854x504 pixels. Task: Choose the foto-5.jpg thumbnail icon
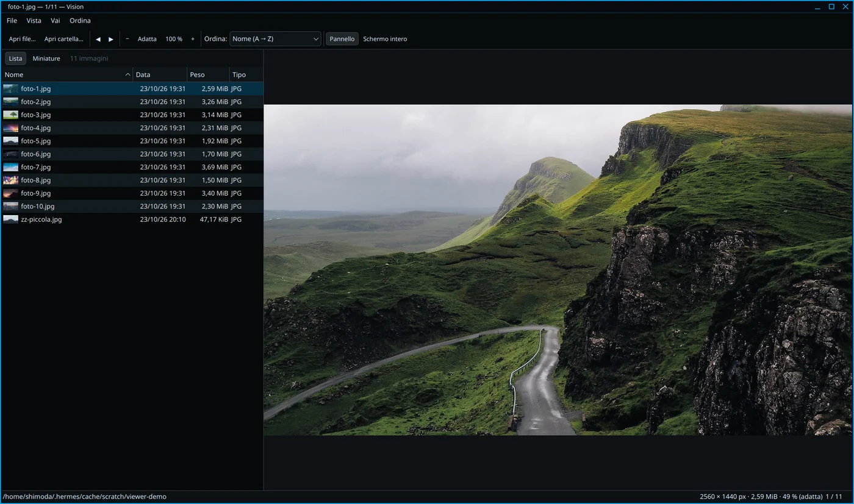10,141
